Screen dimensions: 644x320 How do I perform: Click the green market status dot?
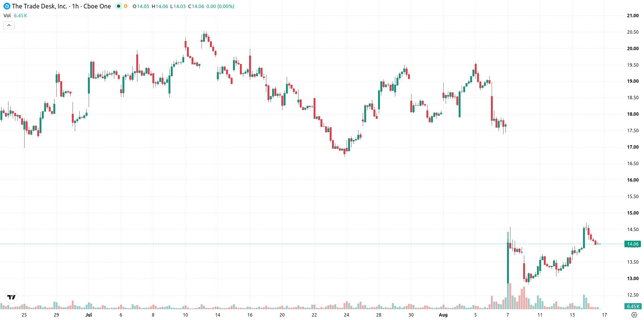click(x=119, y=6)
